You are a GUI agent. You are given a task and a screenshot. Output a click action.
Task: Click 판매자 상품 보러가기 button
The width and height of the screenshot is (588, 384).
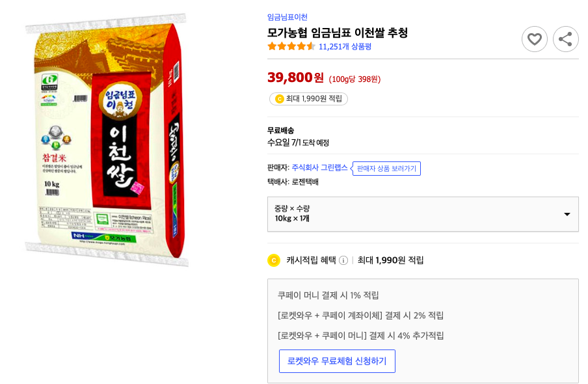pyautogui.click(x=386, y=169)
